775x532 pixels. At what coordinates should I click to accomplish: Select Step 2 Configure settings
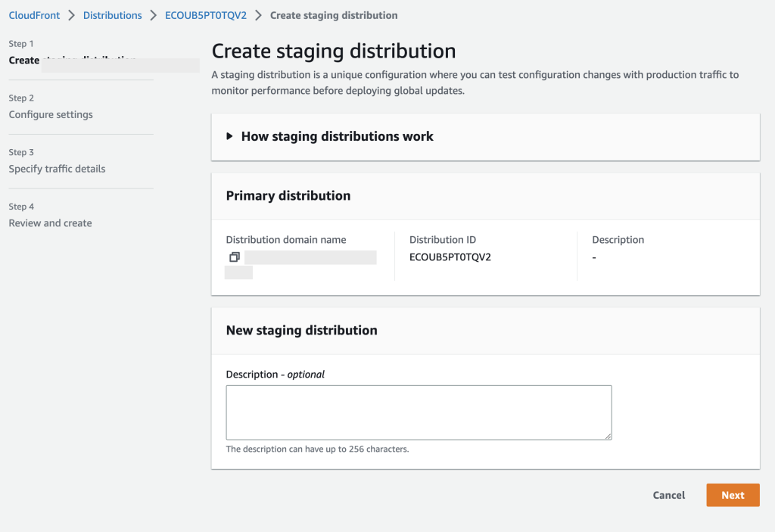click(x=50, y=114)
